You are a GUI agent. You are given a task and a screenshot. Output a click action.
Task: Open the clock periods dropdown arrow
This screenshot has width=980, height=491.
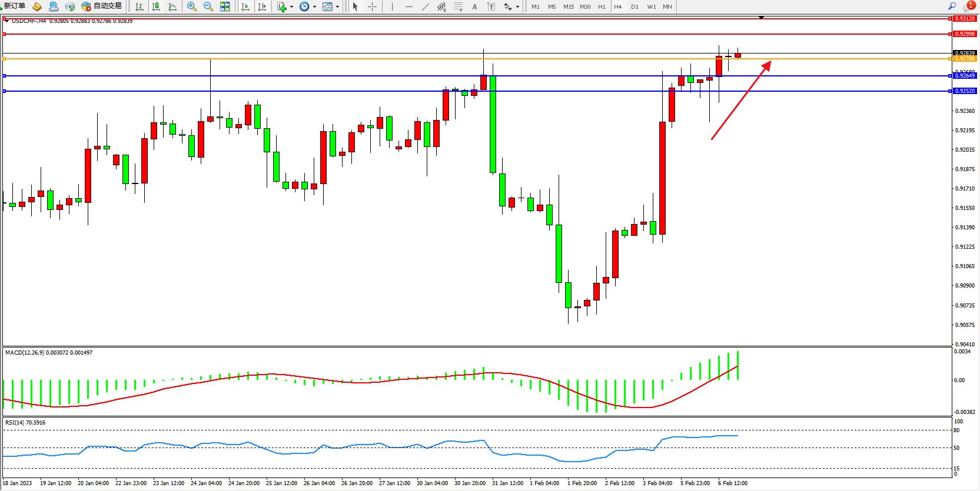click(x=314, y=7)
